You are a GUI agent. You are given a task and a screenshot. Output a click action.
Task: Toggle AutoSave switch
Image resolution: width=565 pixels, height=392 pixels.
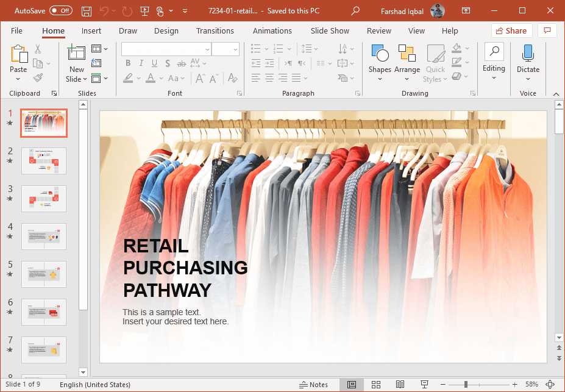click(x=60, y=11)
